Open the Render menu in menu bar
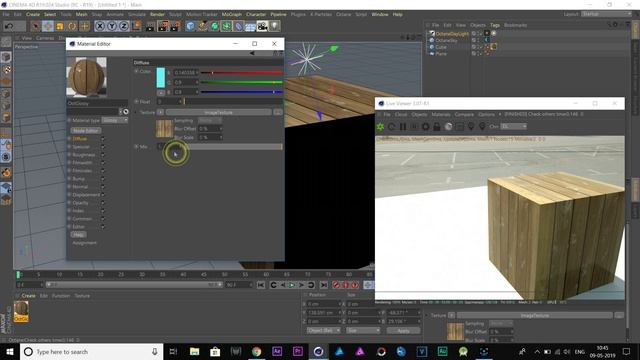This screenshot has height=360, width=640. pos(157,14)
